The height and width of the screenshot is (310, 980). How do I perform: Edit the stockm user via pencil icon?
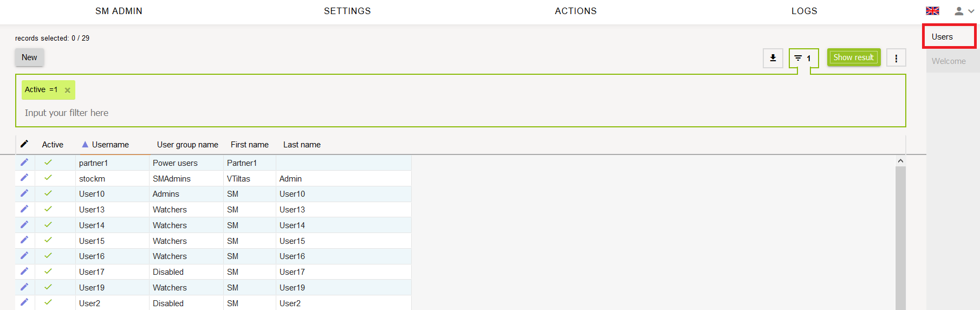pyautogui.click(x=24, y=178)
